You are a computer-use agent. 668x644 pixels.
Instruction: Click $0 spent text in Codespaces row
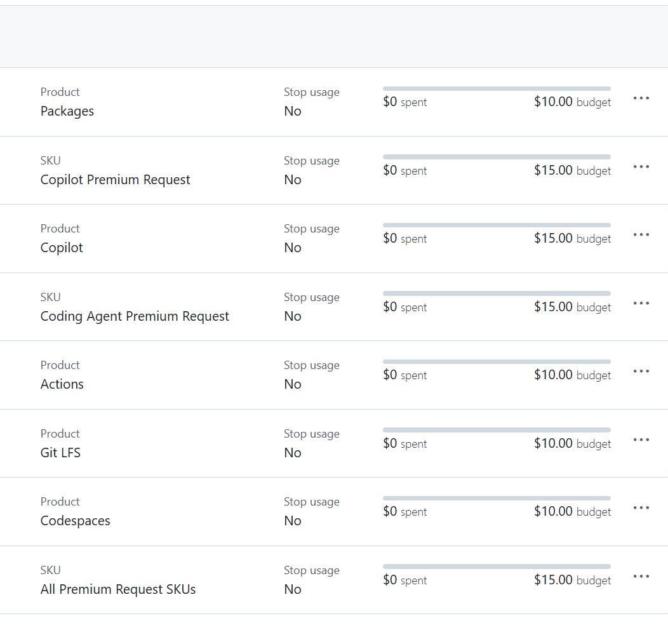tap(404, 512)
